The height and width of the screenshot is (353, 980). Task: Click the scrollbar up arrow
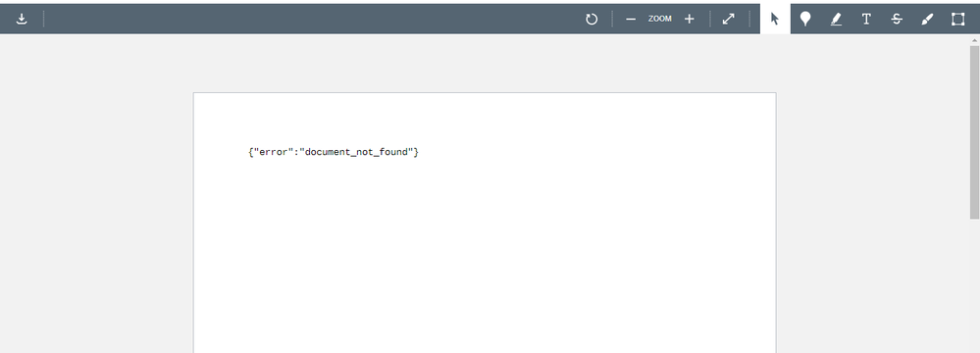(x=974, y=40)
